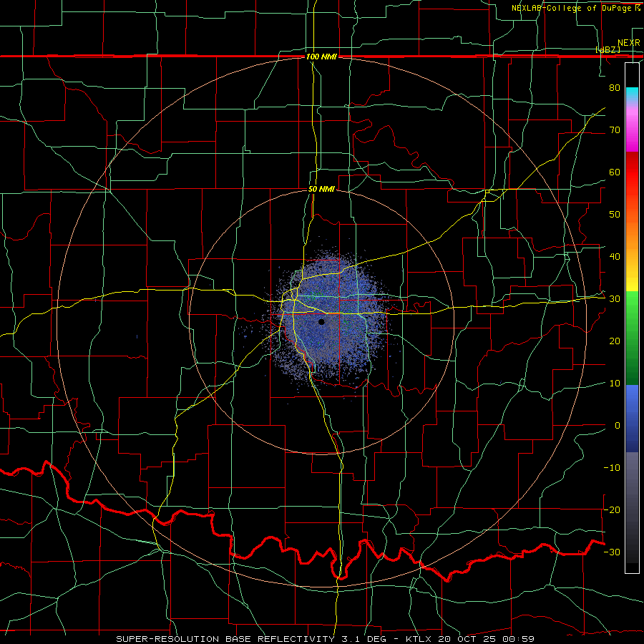Click the 70 value on dBZ scale
The width and height of the screenshot is (644, 644).
(x=615, y=130)
